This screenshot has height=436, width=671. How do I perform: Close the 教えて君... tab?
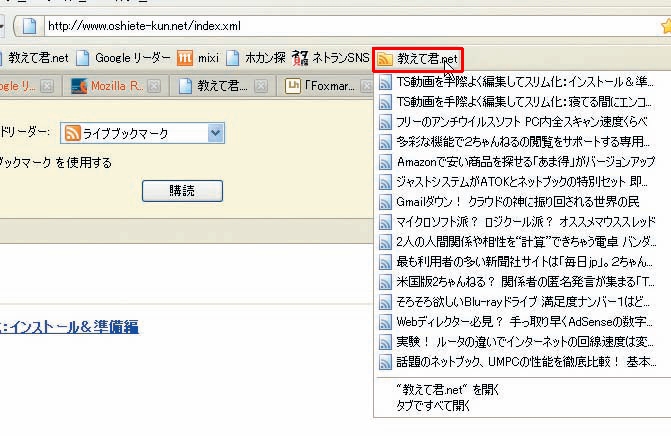261,86
